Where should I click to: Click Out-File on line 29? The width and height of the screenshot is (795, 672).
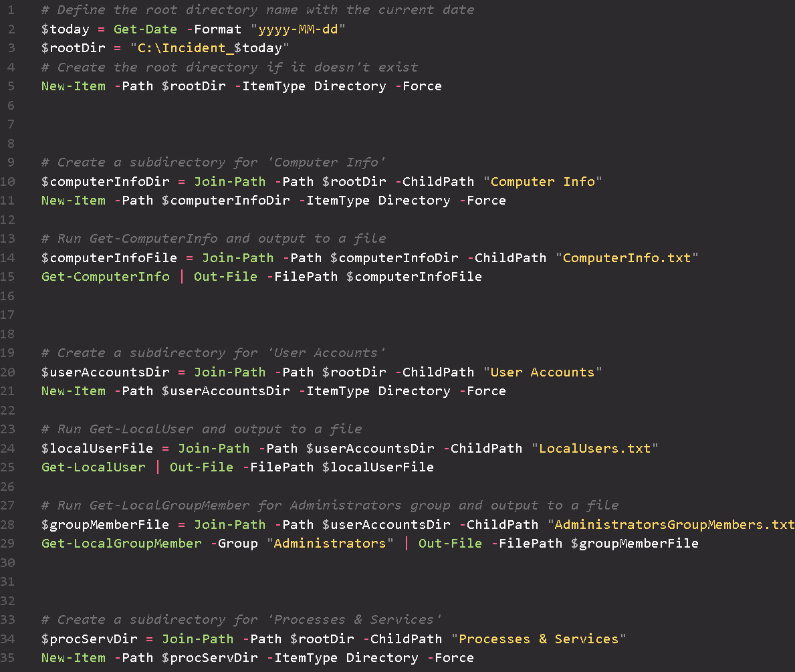(x=450, y=544)
